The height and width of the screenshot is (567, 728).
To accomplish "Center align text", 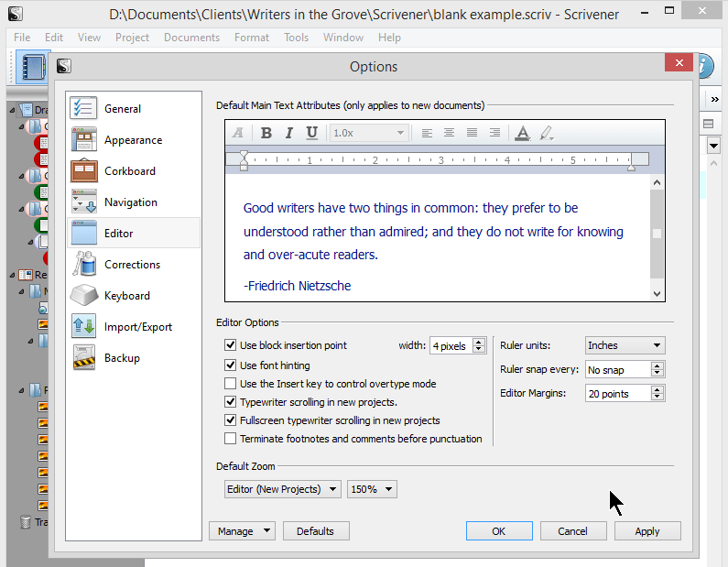I will point(449,133).
